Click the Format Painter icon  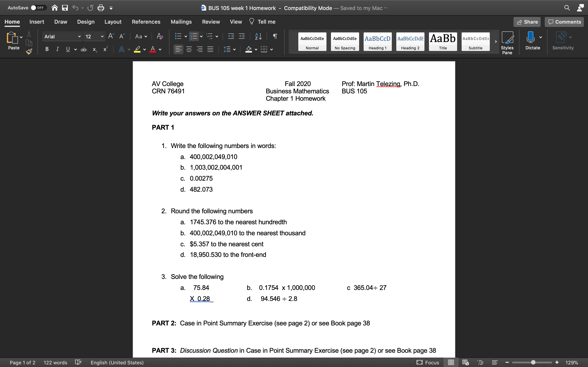point(29,51)
